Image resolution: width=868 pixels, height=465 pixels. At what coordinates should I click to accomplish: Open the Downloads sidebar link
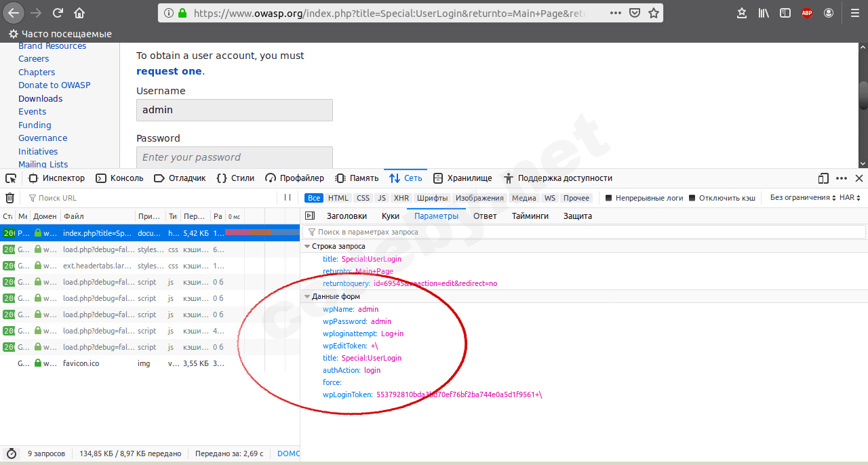[40, 98]
